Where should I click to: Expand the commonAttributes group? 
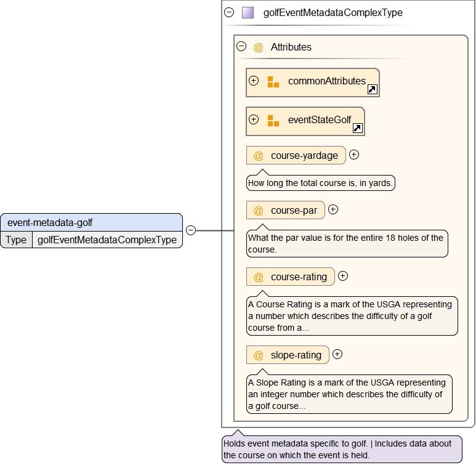pos(254,81)
